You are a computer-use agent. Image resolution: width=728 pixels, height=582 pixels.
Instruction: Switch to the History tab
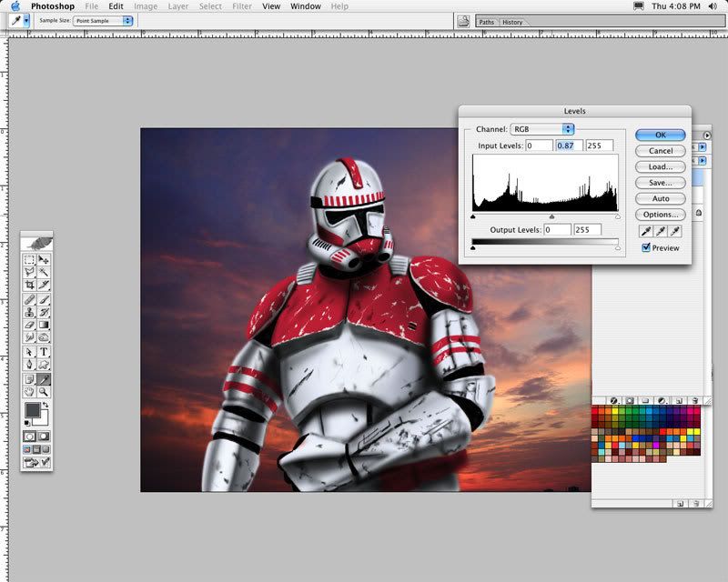[512, 22]
